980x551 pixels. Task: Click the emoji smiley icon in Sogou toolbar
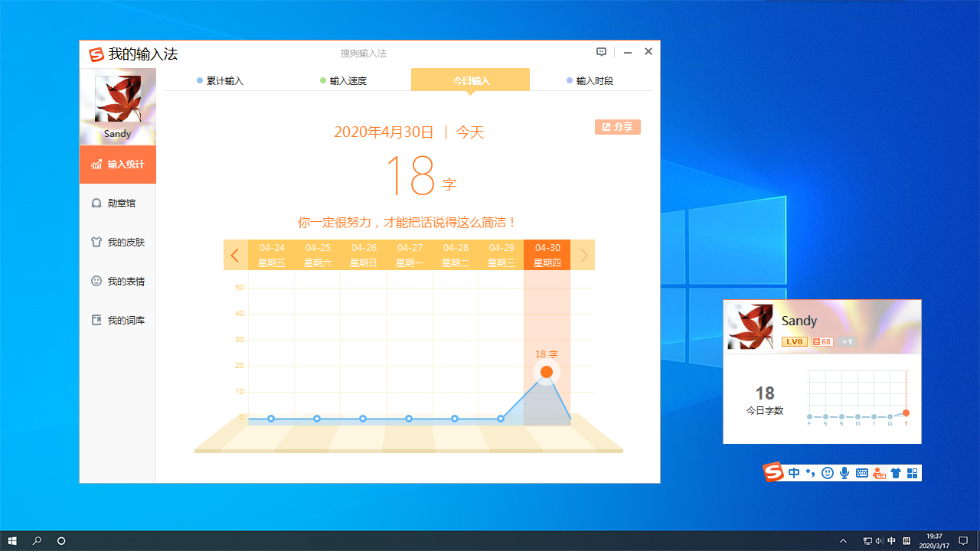pos(827,473)
